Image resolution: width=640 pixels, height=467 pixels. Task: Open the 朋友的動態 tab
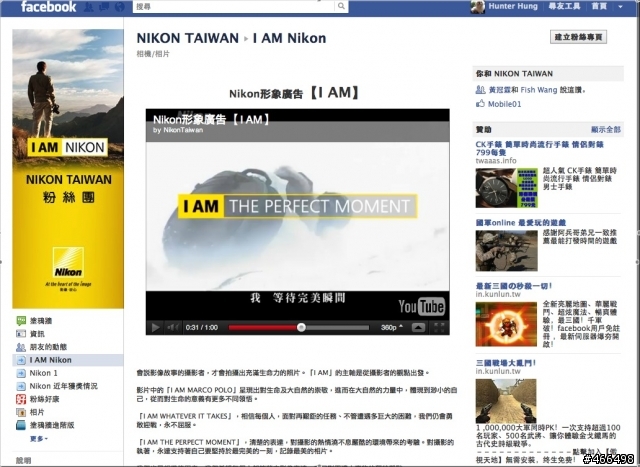(x=48, y=347)
